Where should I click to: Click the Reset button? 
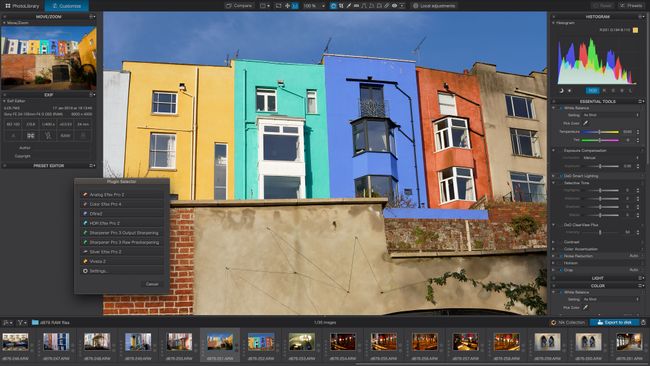pyautogui.click(x=602, y=6)
